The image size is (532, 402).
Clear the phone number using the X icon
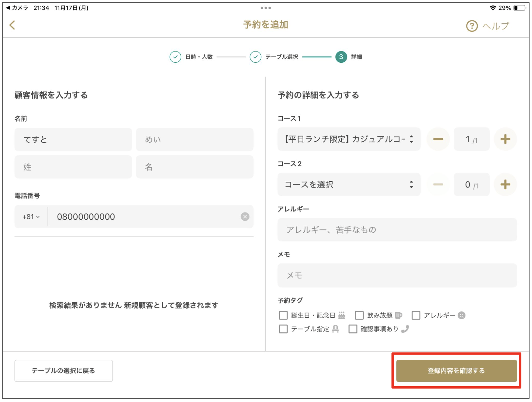(245, 217)
